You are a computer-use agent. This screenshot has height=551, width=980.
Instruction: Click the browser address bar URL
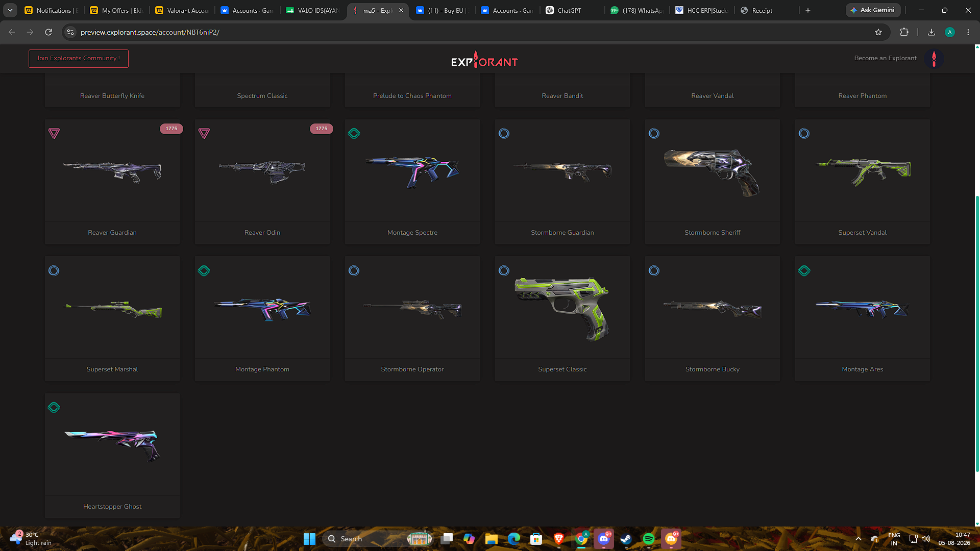[x=150, y=32]
